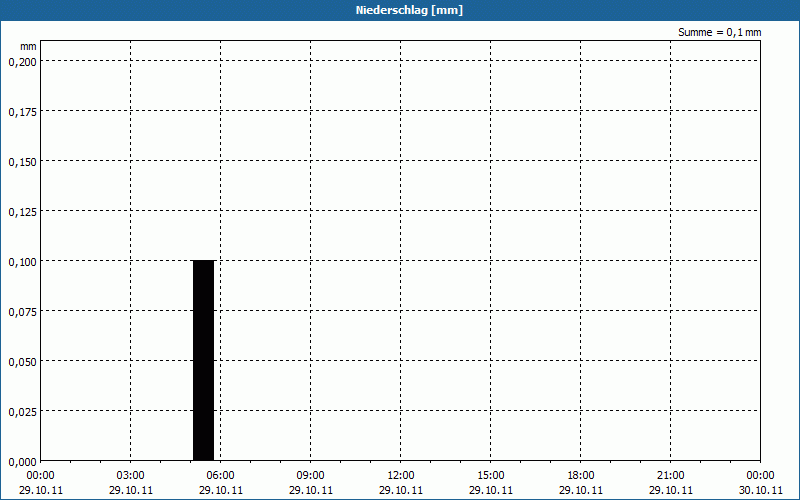Click the 09:00 time axis label
800x500 pixels.
tap(311, 476)
